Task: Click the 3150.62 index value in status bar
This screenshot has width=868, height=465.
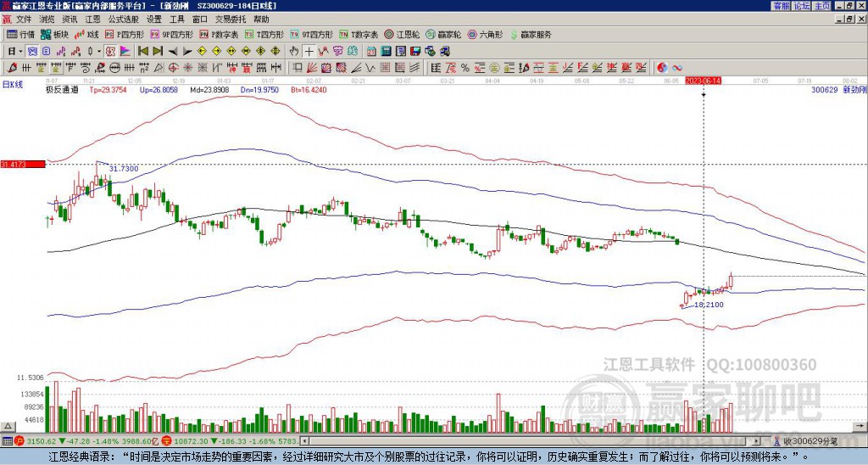Action: pyautogui.click(x=42, y=441)
